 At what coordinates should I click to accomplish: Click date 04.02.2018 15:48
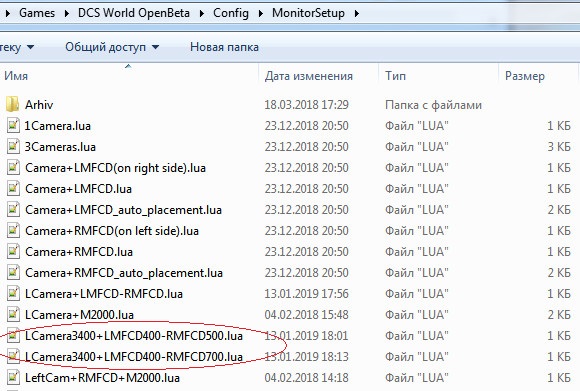tap(306, 315)
